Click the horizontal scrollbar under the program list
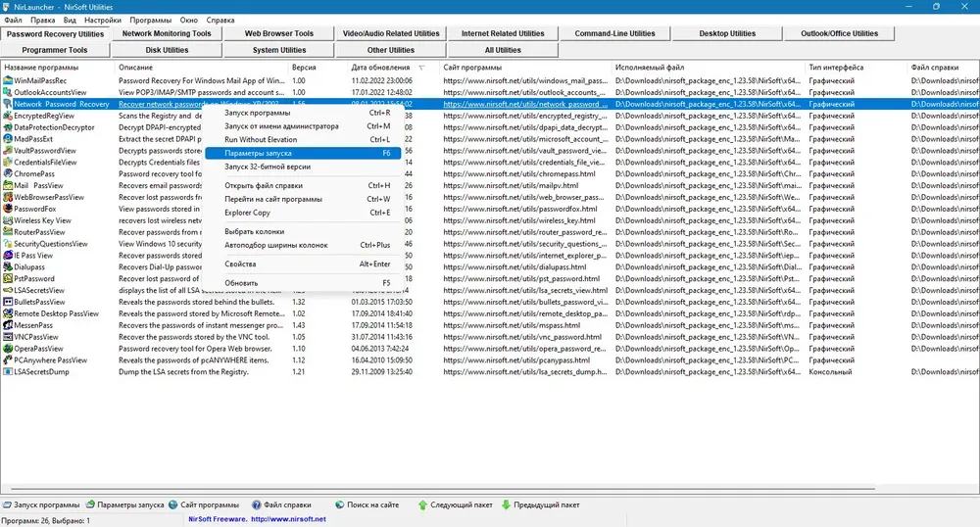Image resolution: width=980 pixels, height=527 pixels. coord(443,489)
